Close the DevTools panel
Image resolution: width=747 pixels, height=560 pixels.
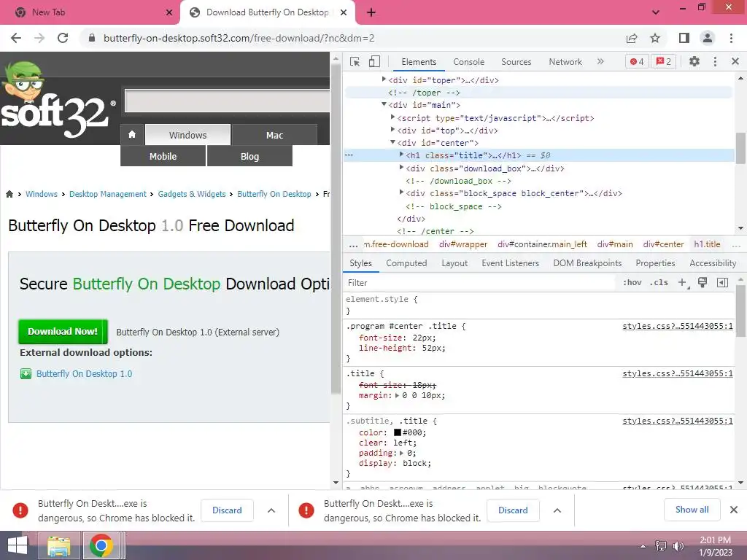tap(735, 61)
